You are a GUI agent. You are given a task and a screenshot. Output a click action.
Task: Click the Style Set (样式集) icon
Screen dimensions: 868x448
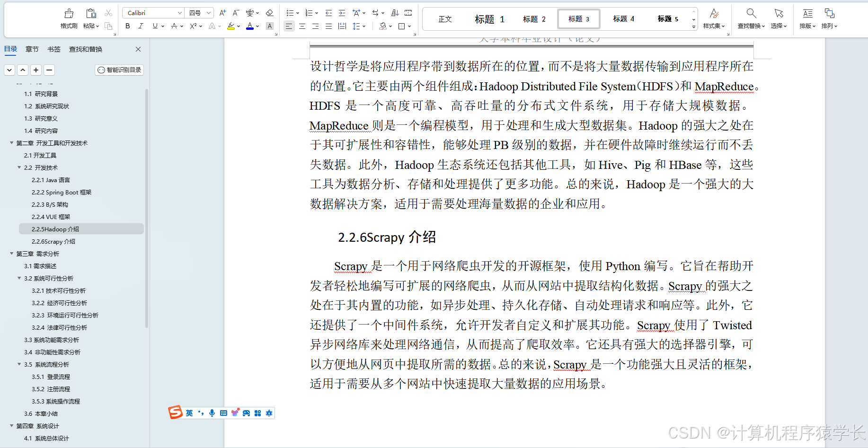(x=714, y=13)
